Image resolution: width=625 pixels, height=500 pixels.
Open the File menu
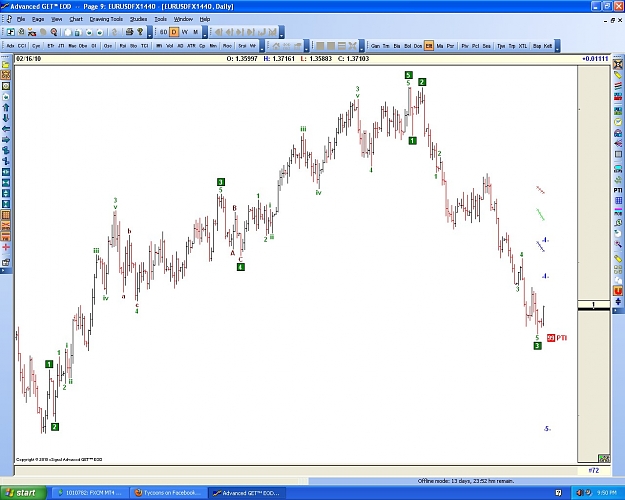(21, 19)
